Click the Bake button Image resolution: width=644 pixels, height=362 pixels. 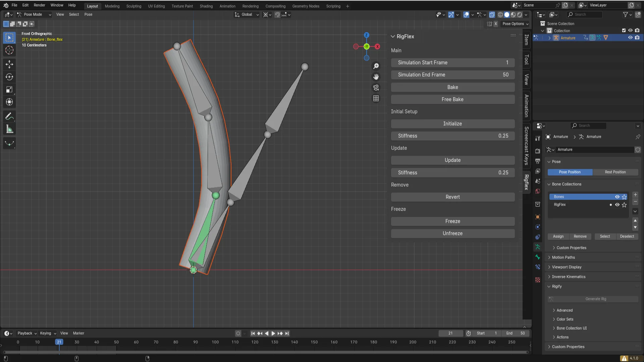(452, 86)
